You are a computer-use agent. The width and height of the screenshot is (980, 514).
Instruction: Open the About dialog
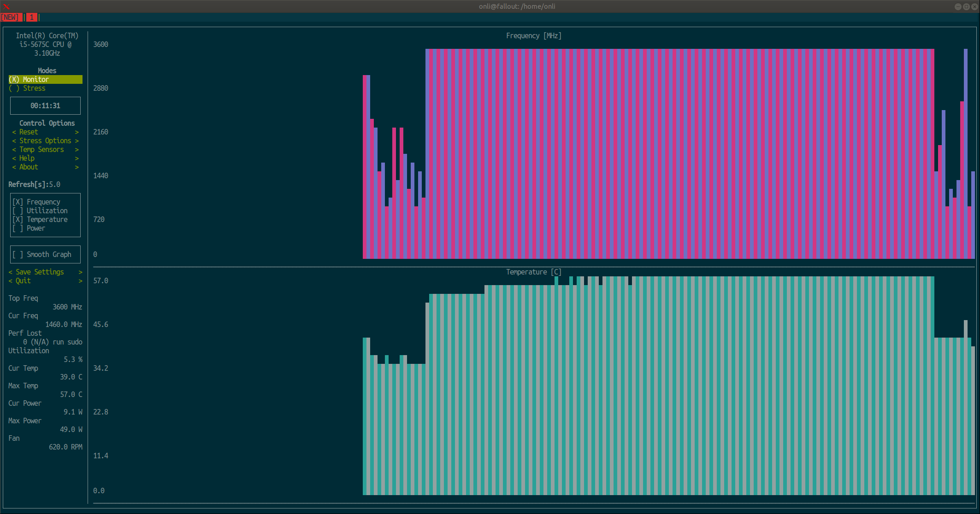click(45, 167)
